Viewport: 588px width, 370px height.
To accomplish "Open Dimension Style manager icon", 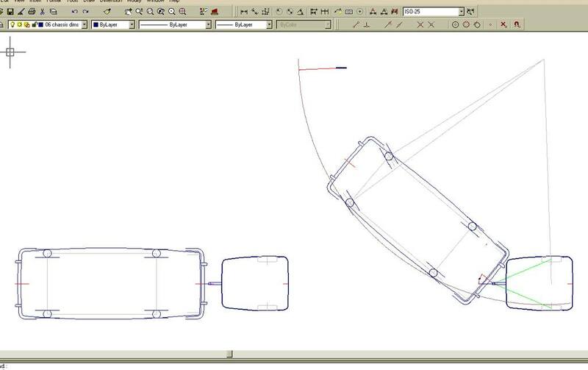I will tap(471, 12).
